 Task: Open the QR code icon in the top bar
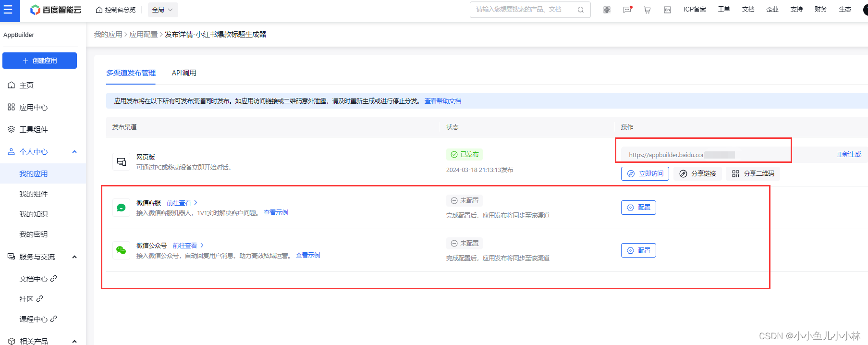coord(607,10)
